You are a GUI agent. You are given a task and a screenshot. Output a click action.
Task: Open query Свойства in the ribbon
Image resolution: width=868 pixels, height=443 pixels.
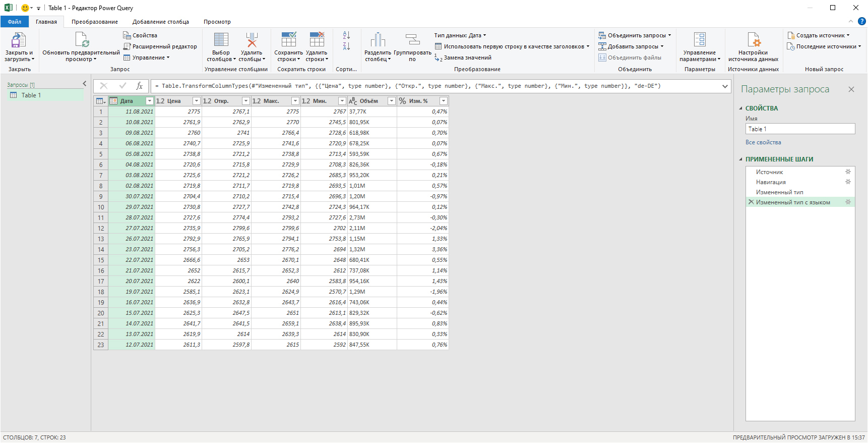click(x=140, y=35)
